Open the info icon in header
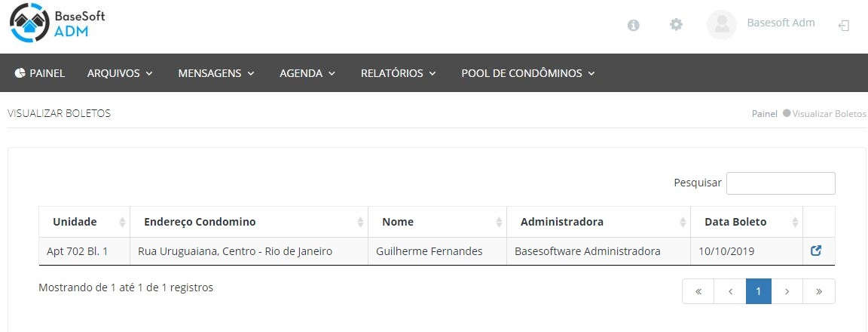This screenshot has height=332, width=868. [634, 25]
